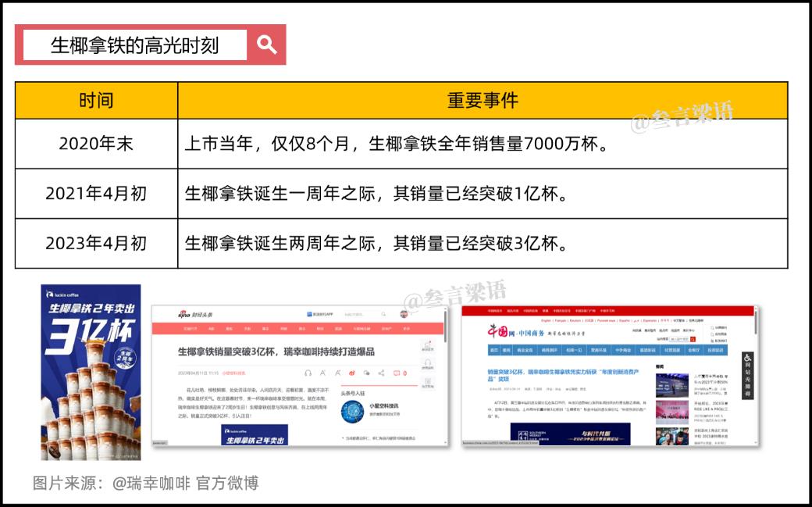Screen dimensions: 812x507
Task: Select the cell about 全年销售量7000万杯
Action: click(483, 144)
